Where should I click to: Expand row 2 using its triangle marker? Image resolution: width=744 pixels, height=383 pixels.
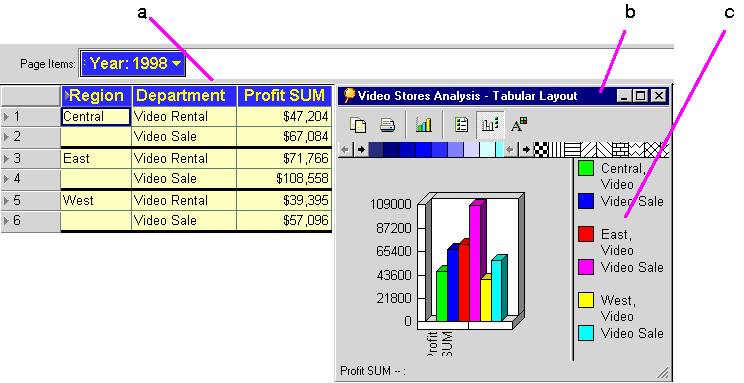6,137
